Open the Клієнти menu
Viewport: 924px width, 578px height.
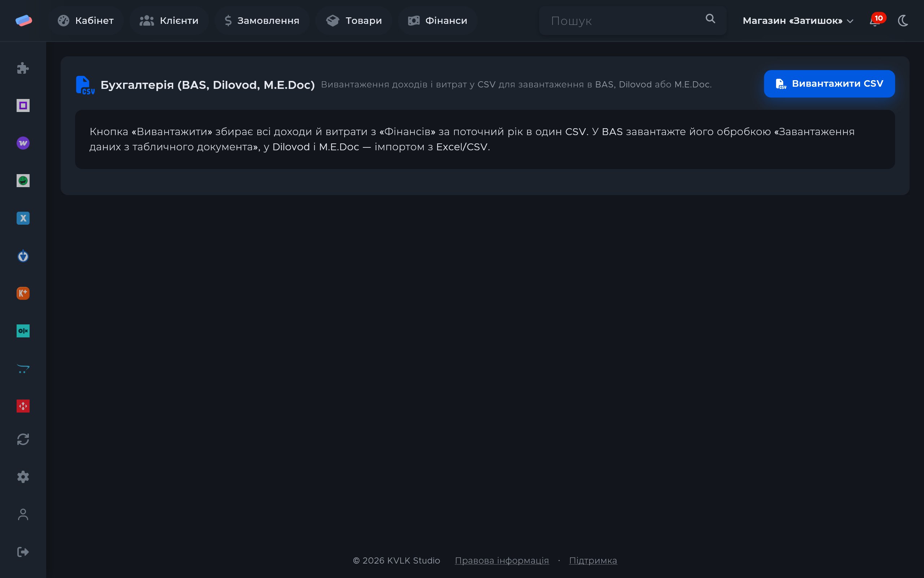[x=169, y=21]
